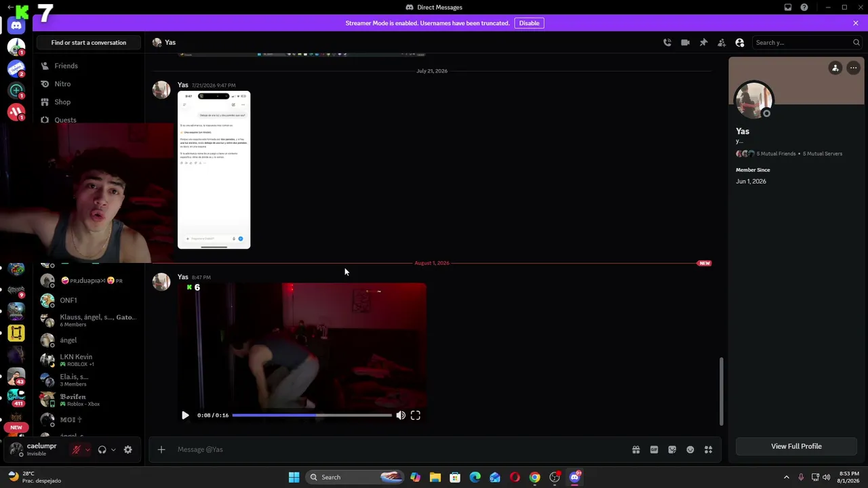Open the Shop
This screenshot has width=868, height=488.
tap(90, 102)
